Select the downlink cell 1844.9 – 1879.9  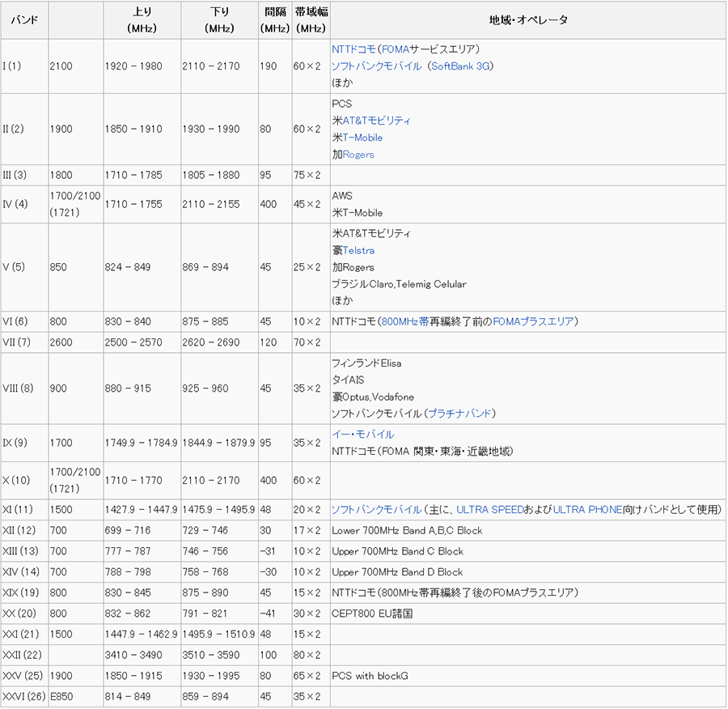coord(218,443)
